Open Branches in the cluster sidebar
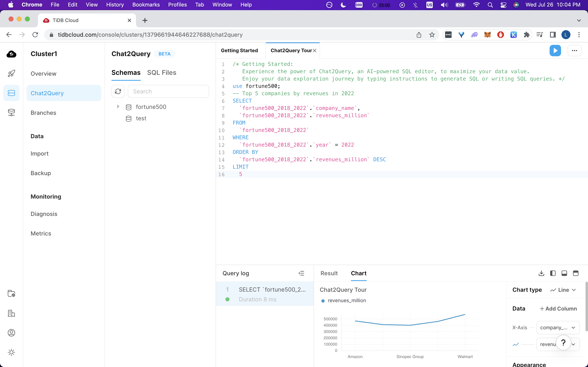 [43, 113]
